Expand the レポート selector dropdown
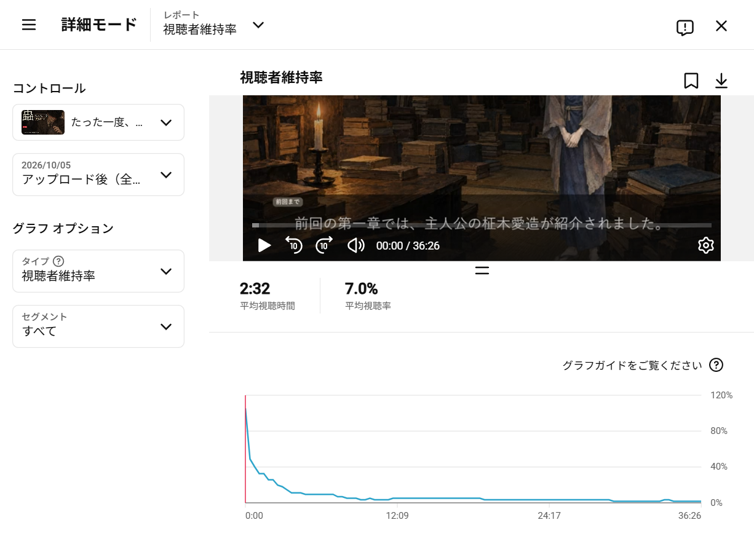 [214, 25]
